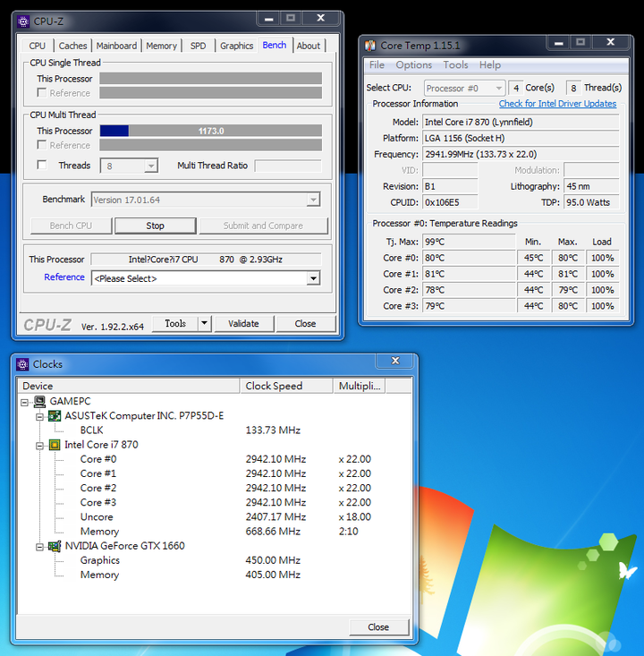Open the Mainboard tab
This screenshot has width=644, height=656.
[116, 46]
